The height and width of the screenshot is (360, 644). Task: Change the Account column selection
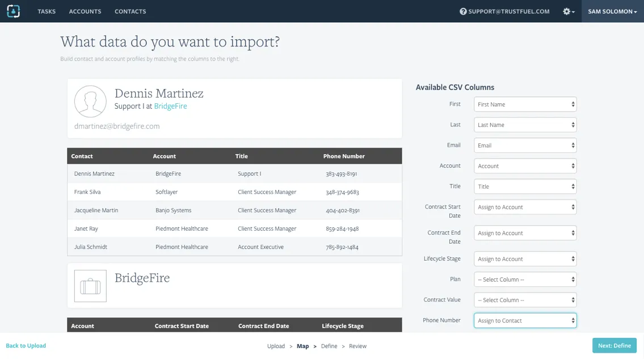(524, 166)
